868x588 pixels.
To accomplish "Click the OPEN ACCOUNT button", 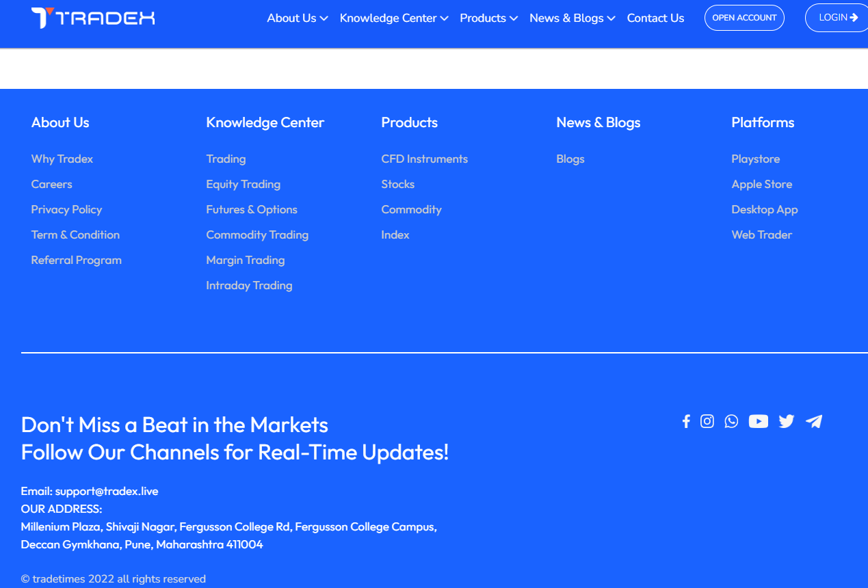I will pyautogui.click(x=744, y=18).
